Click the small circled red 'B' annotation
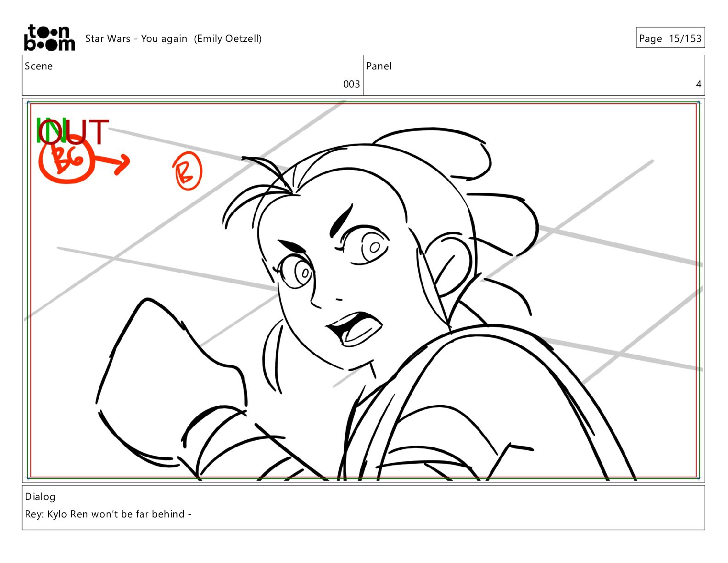The width and height of the screenshot is (728, 563). 187,171
